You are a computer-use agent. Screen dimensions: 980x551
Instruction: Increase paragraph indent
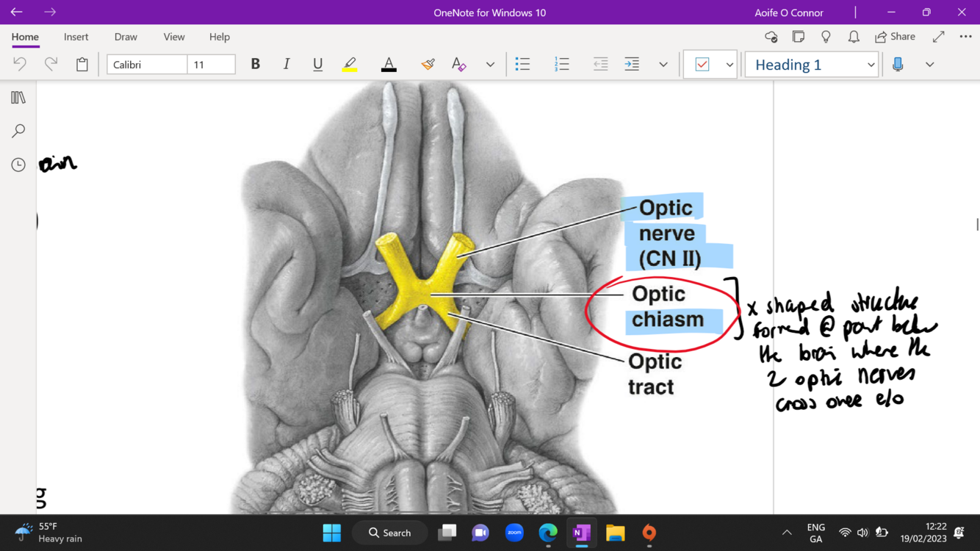pyautogui.click(x=632, y=64)
